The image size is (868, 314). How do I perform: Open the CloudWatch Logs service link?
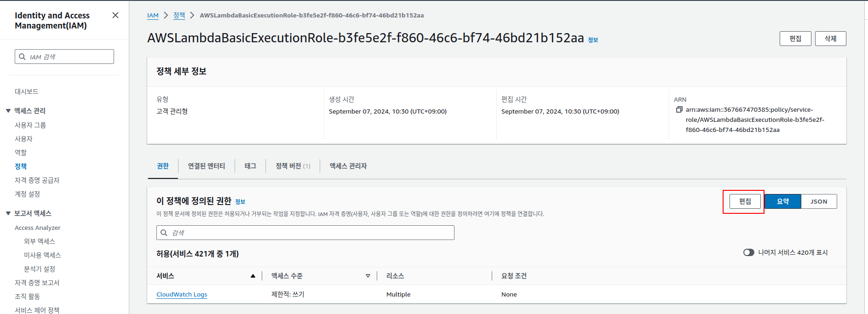coord(182,294)
